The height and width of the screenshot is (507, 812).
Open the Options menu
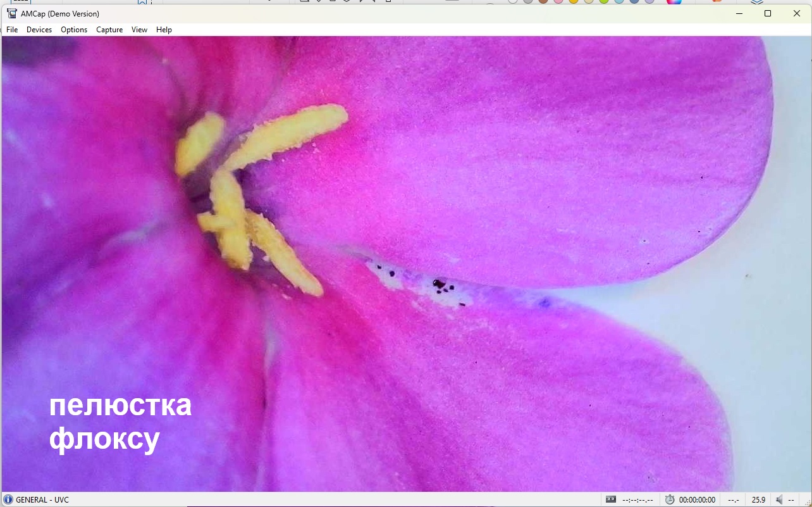74,30
